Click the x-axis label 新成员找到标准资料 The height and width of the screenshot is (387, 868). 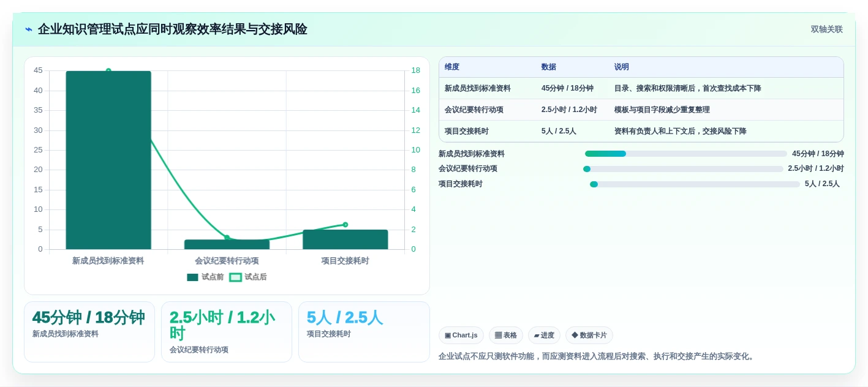(x=108, y=261)
